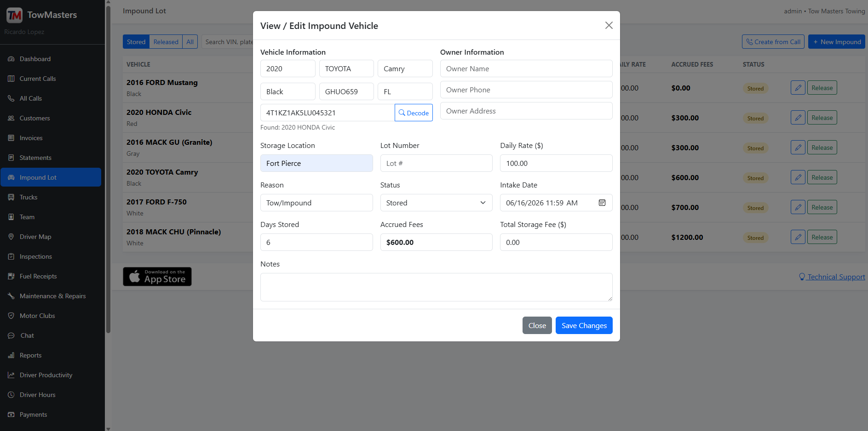Click the VIN input field

click(328, 113)
